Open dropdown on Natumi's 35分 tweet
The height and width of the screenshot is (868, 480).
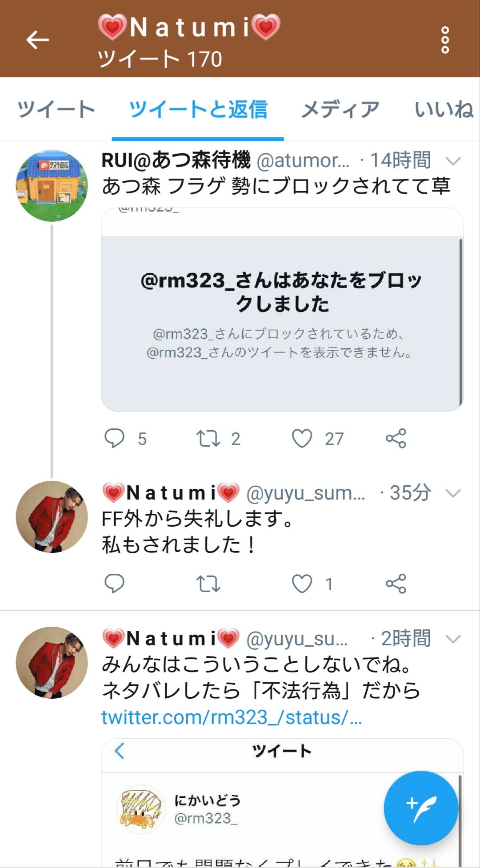453,492
